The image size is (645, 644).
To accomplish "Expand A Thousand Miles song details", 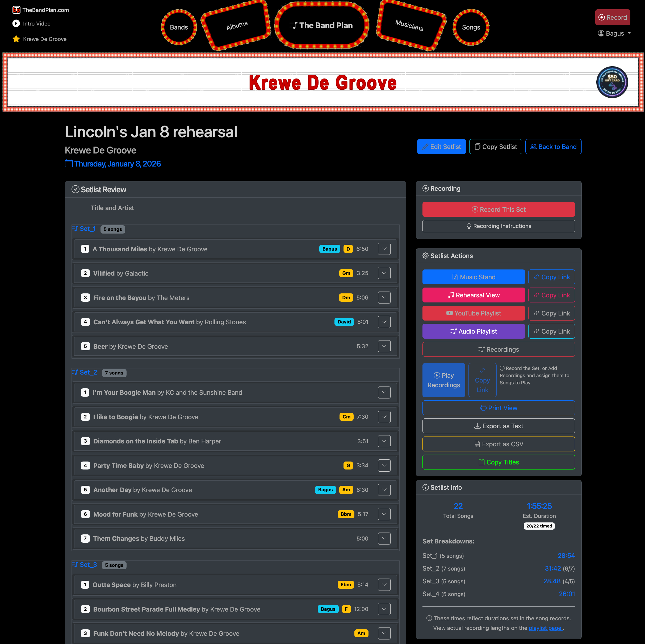I will [384, 249].
